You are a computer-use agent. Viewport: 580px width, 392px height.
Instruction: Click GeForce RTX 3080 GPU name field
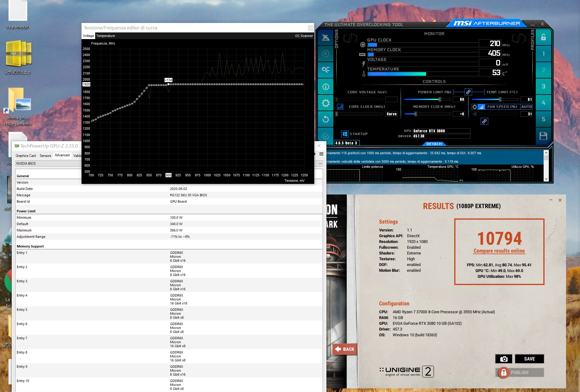pyautogui.click(x=441, y=131)
